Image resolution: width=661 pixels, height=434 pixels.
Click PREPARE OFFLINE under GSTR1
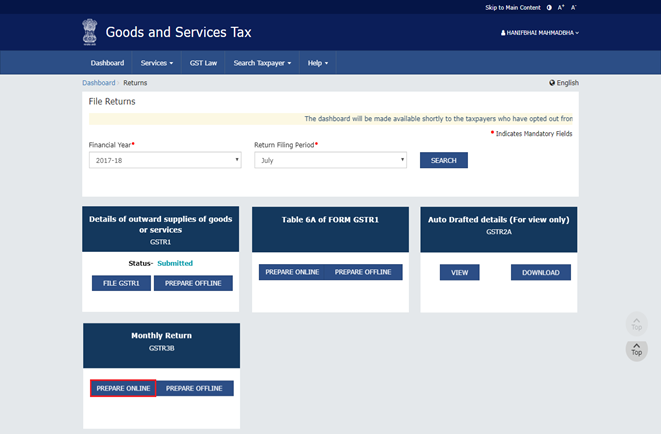(193, 283)
